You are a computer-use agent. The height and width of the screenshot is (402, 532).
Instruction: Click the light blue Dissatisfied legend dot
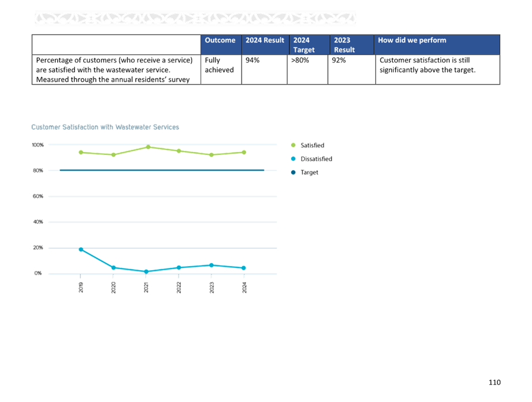click(x=293, y=158)
